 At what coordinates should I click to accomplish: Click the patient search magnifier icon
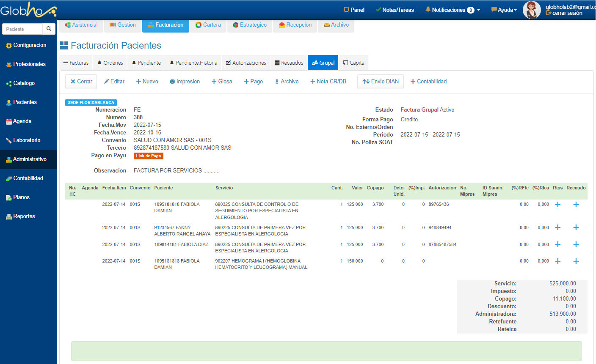pos(49,29)
